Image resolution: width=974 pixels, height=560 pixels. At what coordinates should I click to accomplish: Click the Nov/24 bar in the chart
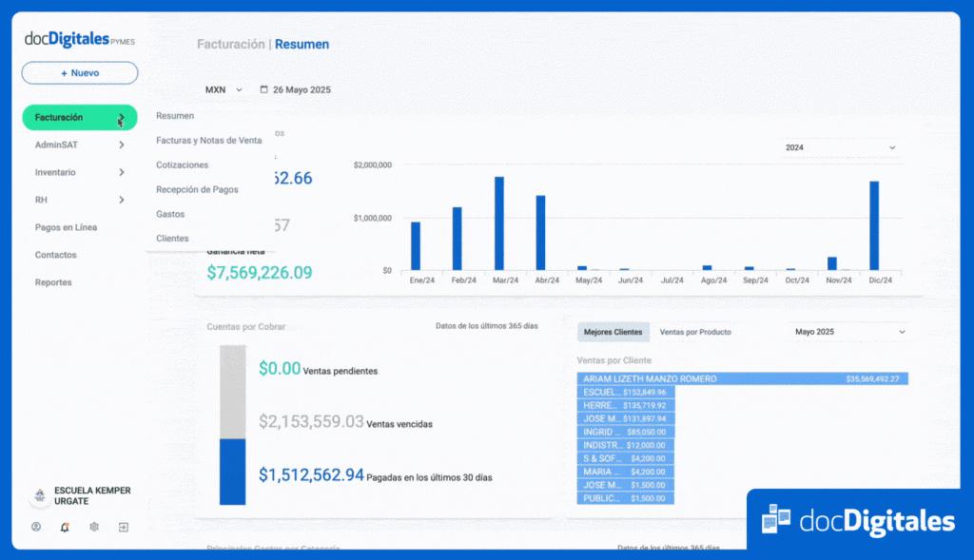coord(832,263)
